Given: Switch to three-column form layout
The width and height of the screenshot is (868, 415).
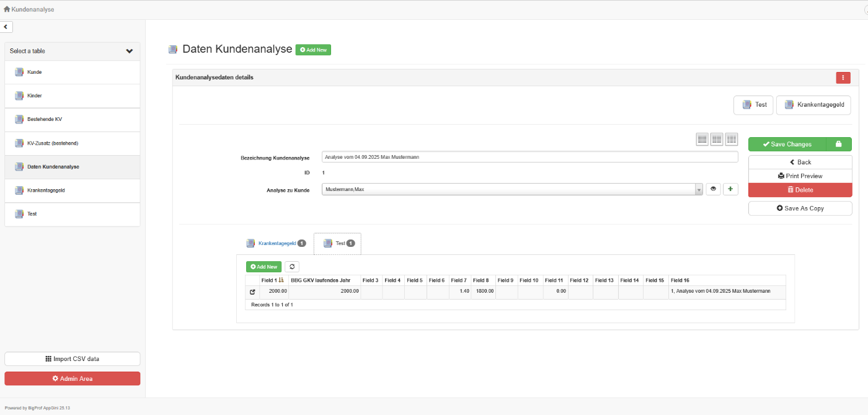Looking at the screenshot, I should pyautogui.click(x=732, y=140).
